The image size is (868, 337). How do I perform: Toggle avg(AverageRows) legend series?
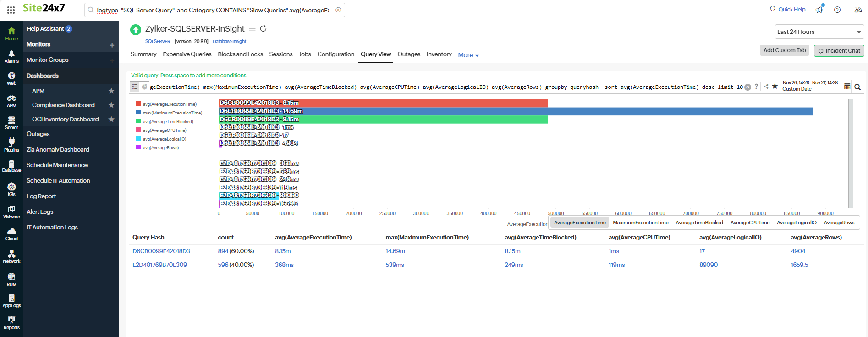[158, 147]
